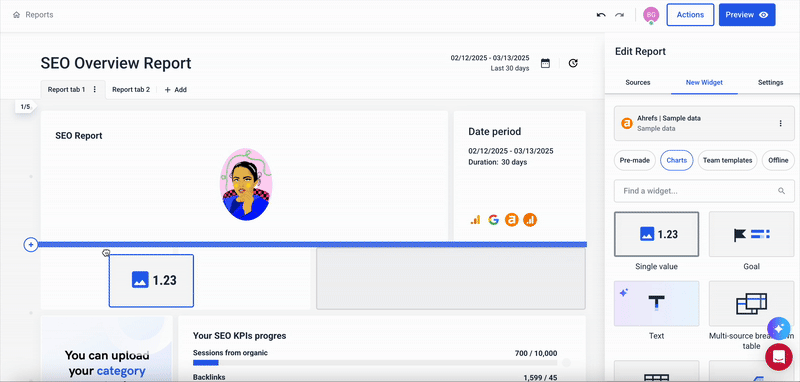800x382 pixels.
Task: Open Report tab 2
Action: coord(131,89)
